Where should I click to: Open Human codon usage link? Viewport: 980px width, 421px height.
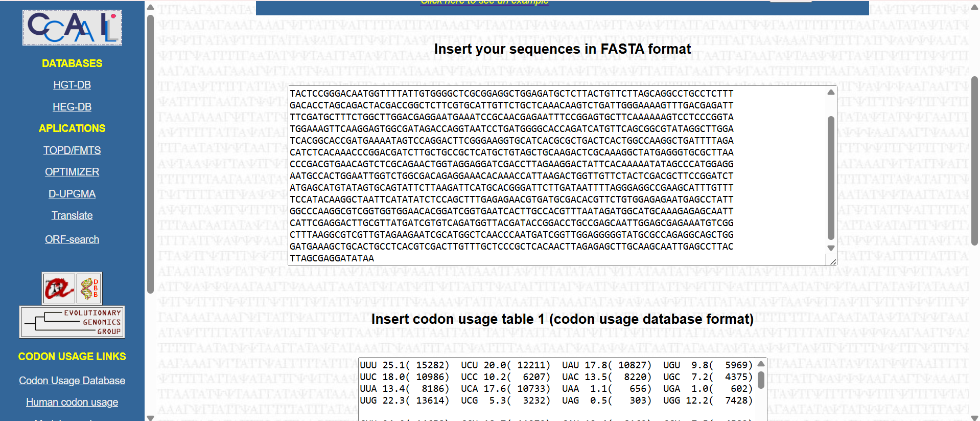tap(72, 402)
